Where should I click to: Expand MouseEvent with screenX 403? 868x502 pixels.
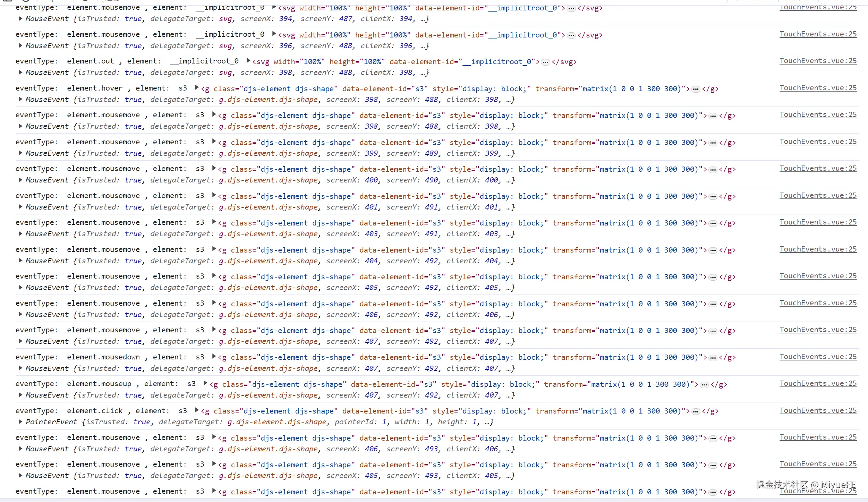coord(20,233)
